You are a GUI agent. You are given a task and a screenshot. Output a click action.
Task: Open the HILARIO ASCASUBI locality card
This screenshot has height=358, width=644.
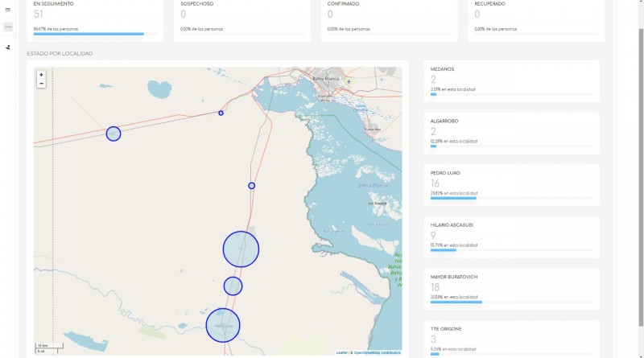coord(511,237)
